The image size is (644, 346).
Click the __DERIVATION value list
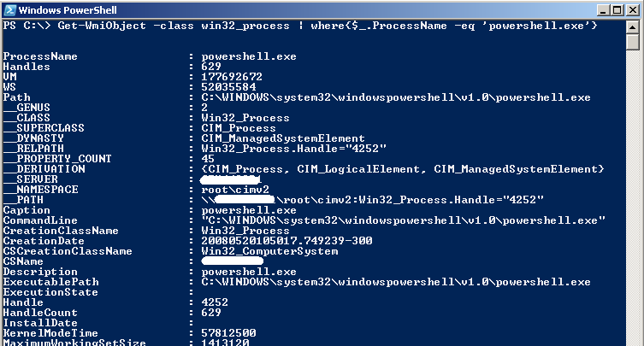[403, 169]
